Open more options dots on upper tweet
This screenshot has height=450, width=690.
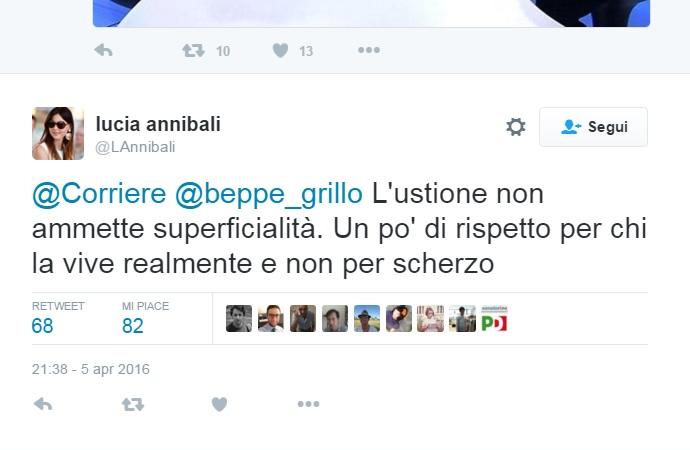369,50
